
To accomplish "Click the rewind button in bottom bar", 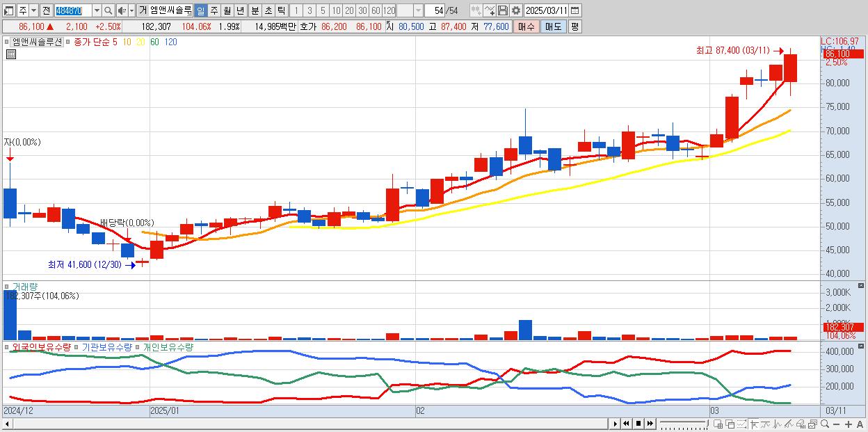I will [x=626, y=424].
